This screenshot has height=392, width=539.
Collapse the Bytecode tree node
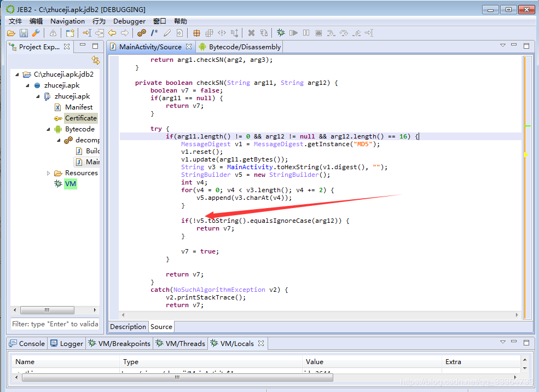click(49, 129)
